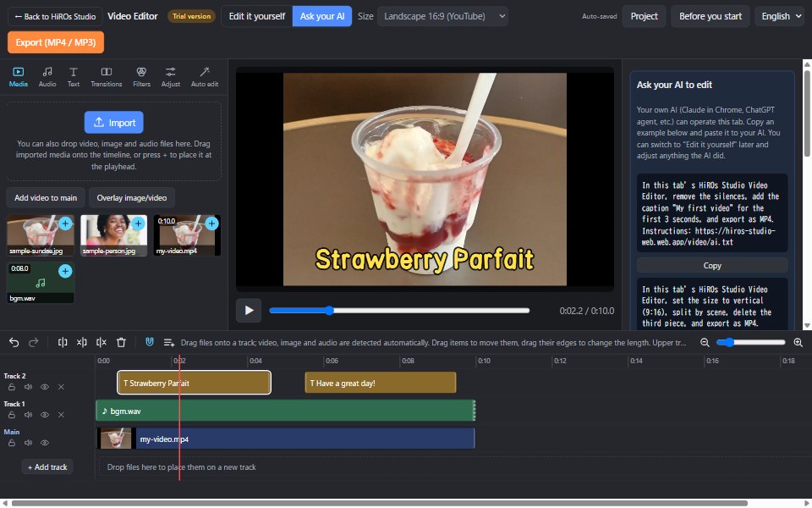The height and width of the screenshot is (508, 812).
Task: Add my-video.mp4 to timeline with plus icon
Action: (x=211, y=224)
